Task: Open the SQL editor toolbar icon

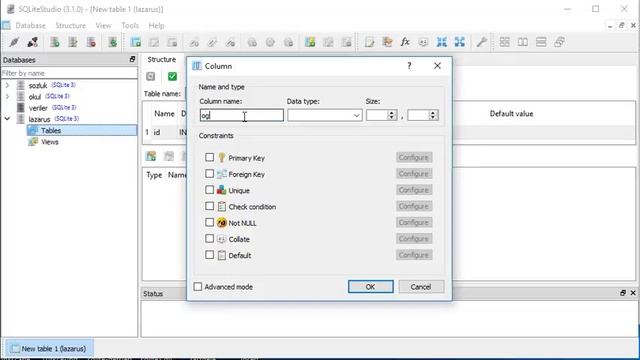Action: (369, 42)
